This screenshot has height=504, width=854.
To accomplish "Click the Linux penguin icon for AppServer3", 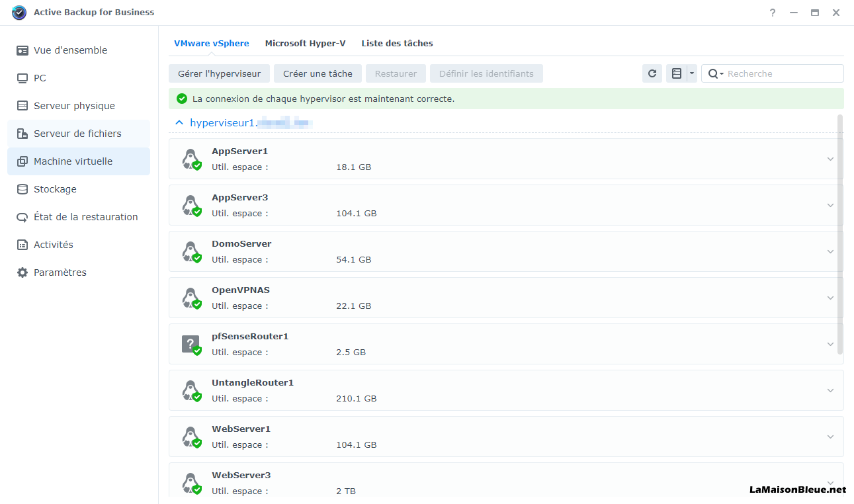I will pos(191,205).
